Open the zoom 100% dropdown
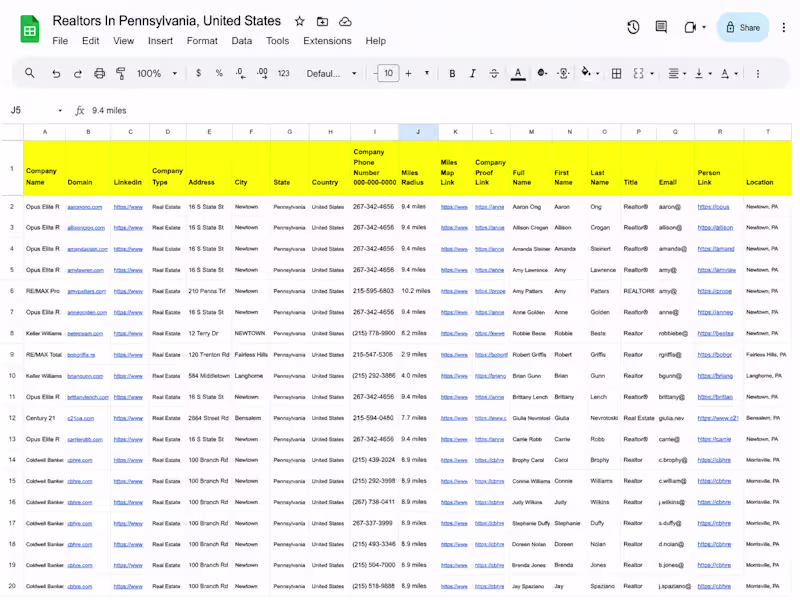 157,73
